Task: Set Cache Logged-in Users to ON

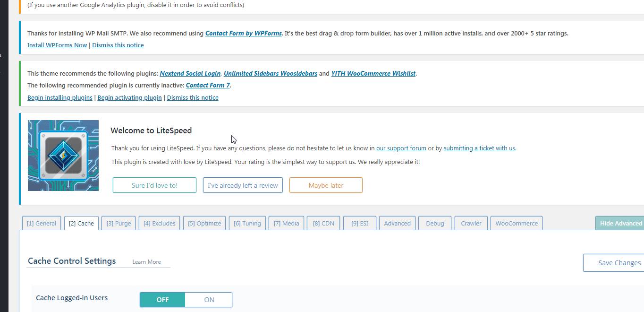Action: [209, 300]
